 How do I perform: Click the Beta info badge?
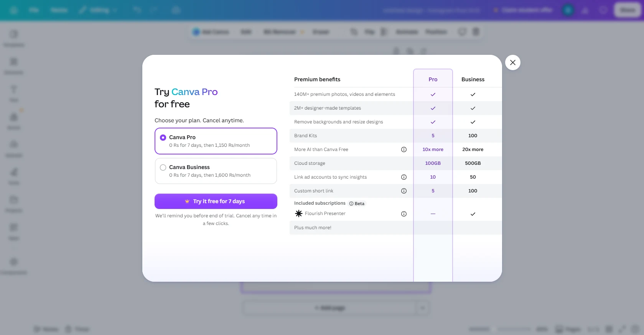[x=357, y=204]
